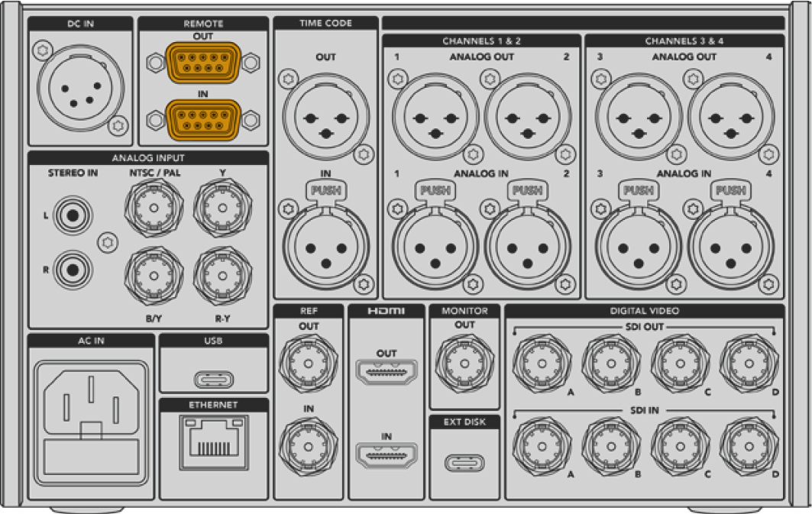The height and width of the screenshot is (514, 812).
Task: Select the REMOTE OUT serial port
Action: pyautogui.click(x=203, y=63)
